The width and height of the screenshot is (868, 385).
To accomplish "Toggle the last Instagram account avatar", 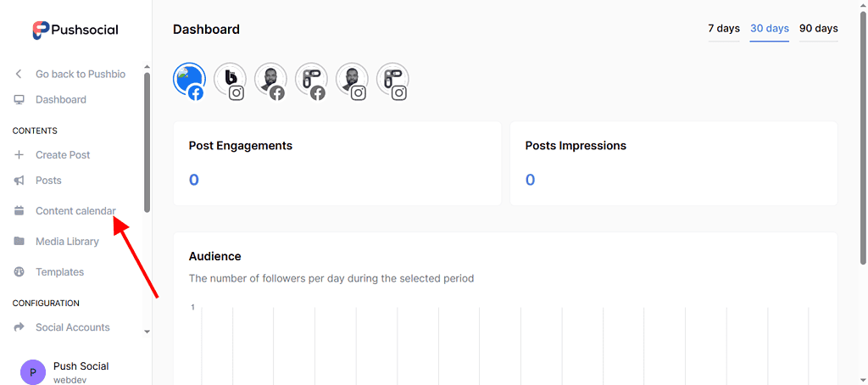I will point(392,80).
